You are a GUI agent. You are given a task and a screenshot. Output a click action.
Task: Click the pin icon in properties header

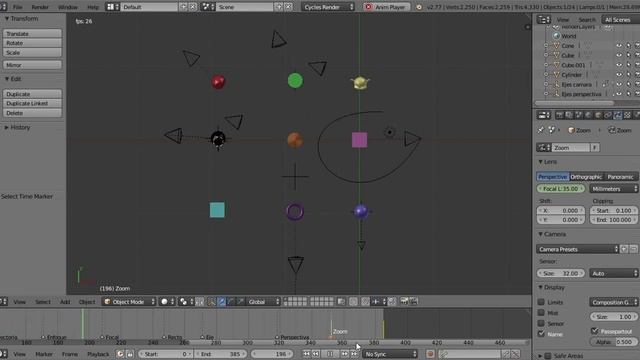541,130
